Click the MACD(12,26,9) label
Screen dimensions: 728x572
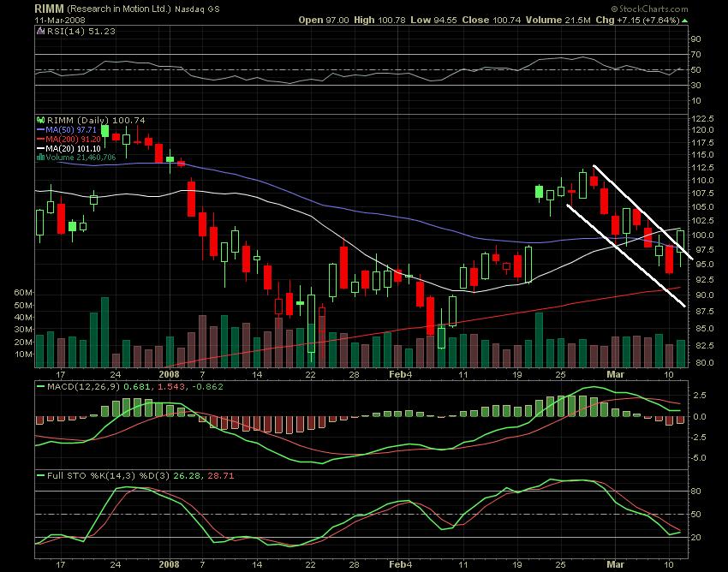click(x=84, y=386)
